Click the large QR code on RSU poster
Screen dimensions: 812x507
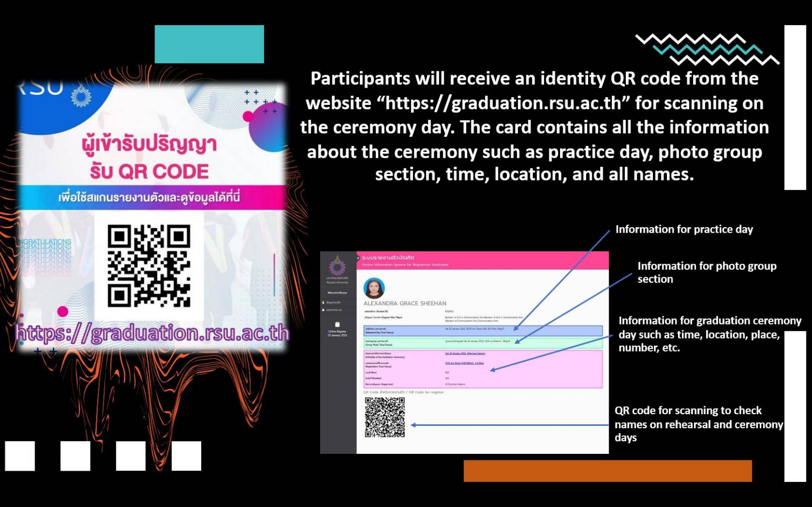tap(149, 266)
